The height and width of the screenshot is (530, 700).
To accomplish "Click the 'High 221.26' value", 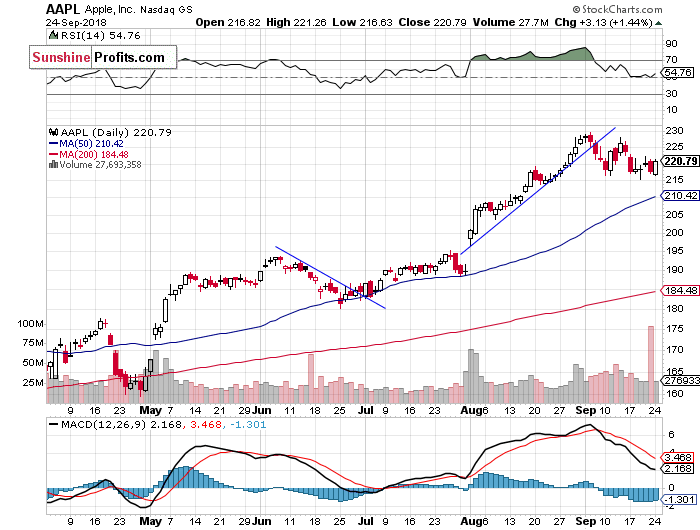I will point(296,22).
